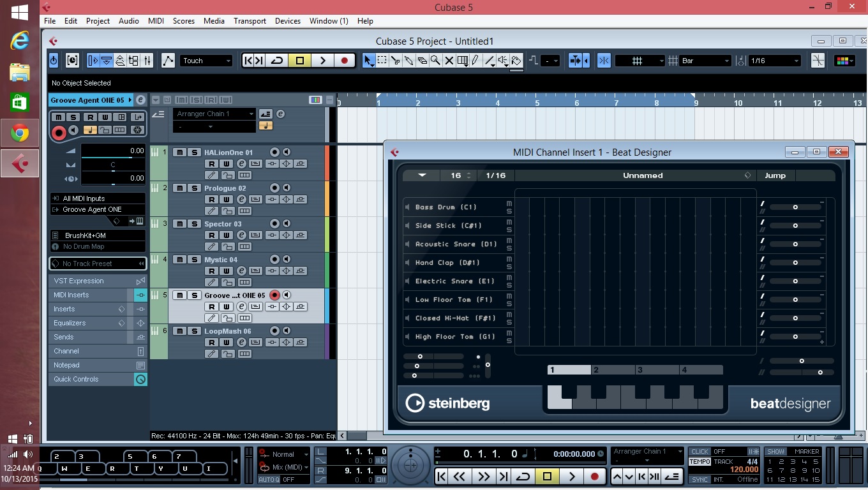Expand the MIDI Inserts inspector section
The image size is (868, 490).
pyautogui.click(x=98, y=295)
